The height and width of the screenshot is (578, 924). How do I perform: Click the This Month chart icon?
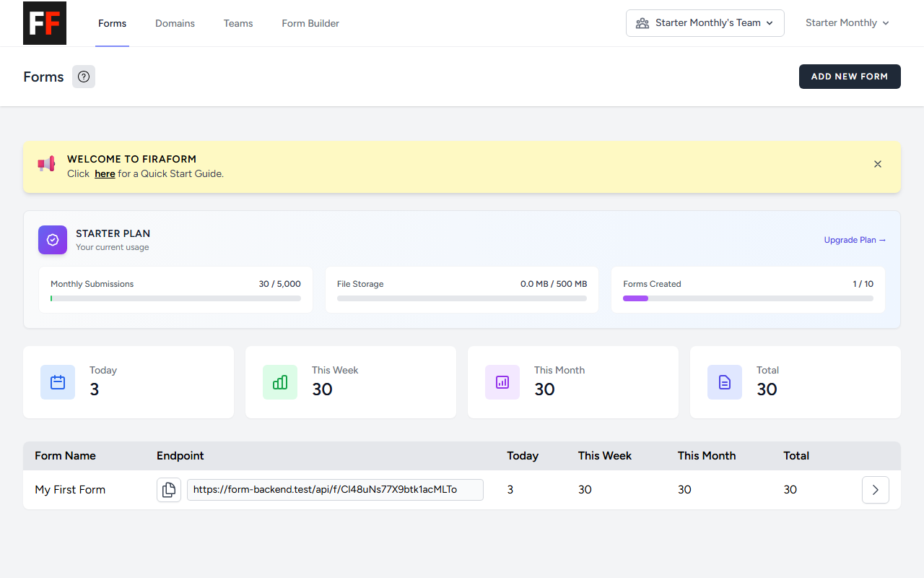(502, 382)
